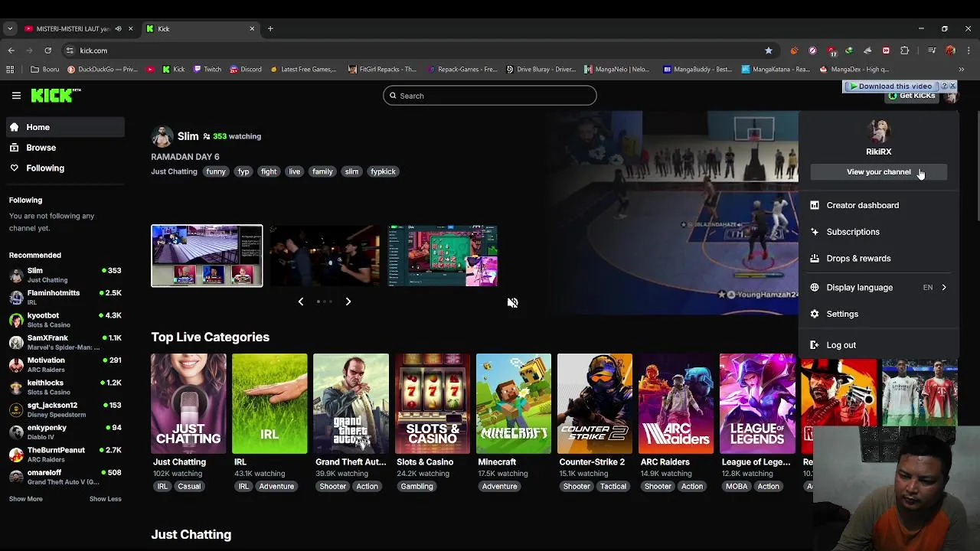Open the hamburger sidebar menu icon

[x=16, y=96]
